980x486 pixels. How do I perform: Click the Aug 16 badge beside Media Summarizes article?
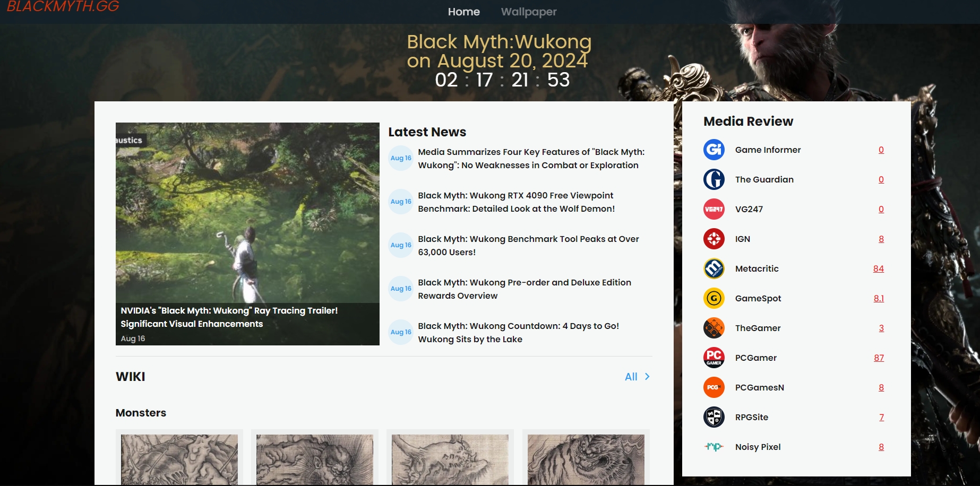click(x=401, y=158)
